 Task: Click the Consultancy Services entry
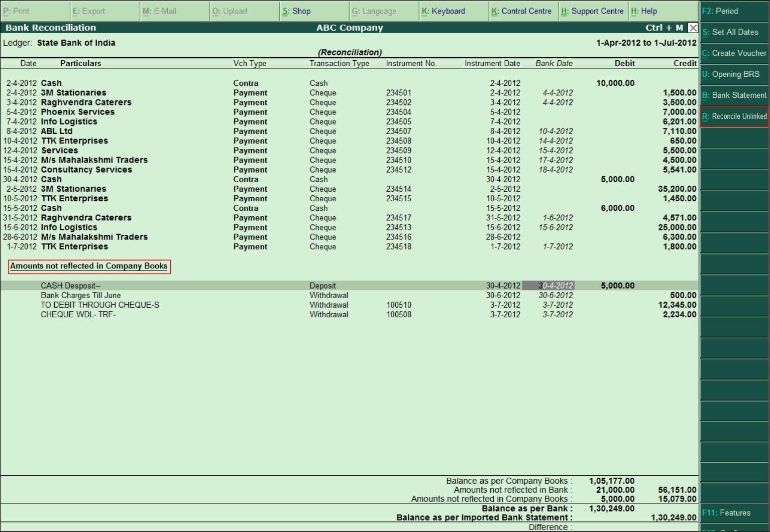pyautogui.click(x=349, y=170)
